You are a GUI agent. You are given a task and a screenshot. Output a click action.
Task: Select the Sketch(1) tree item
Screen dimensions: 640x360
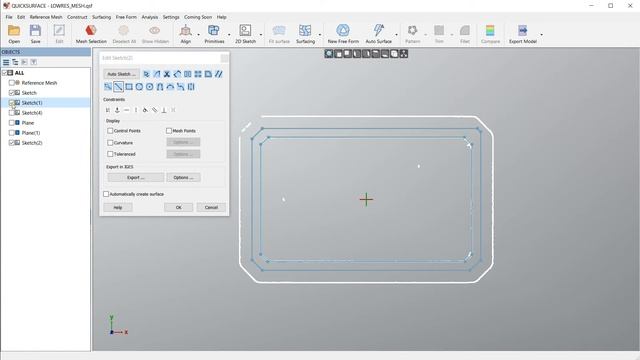pyautogui.click(x=32, y=103)
